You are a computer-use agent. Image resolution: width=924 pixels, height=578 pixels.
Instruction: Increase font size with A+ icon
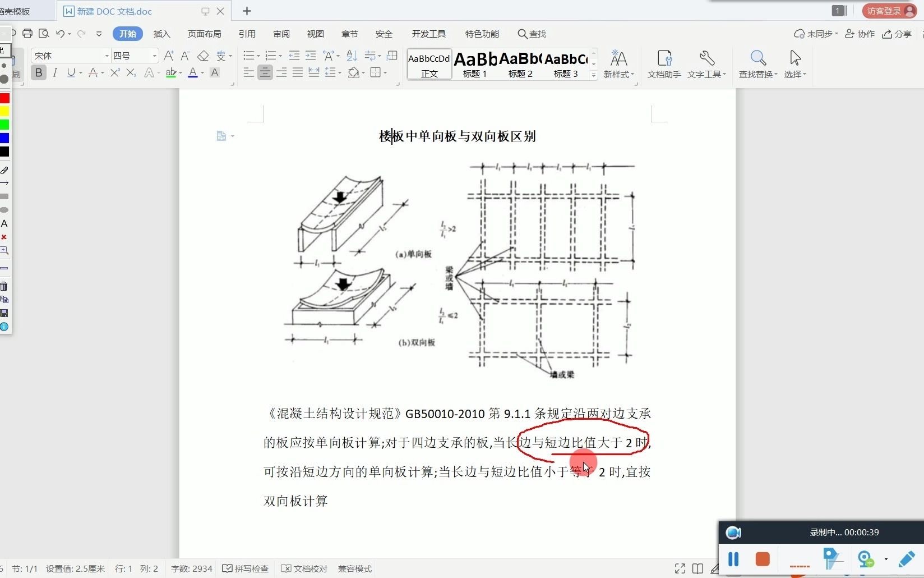[x=169, y=56]
